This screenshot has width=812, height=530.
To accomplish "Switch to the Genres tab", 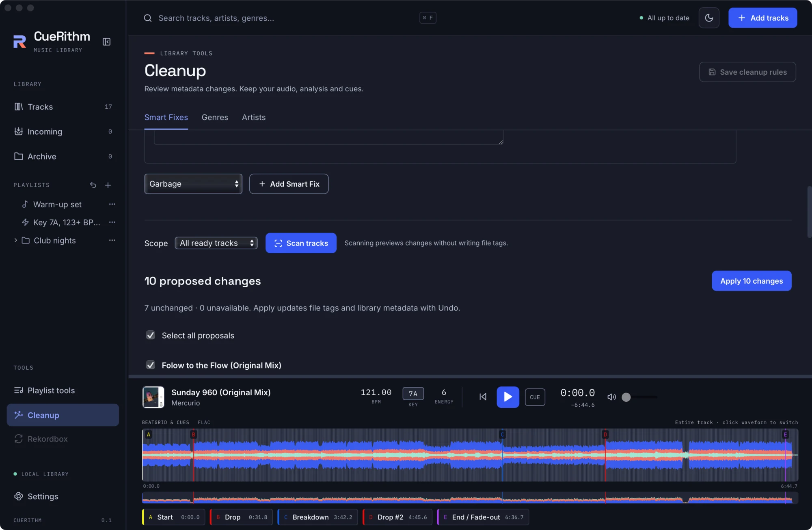I will (x=215, y=117).
